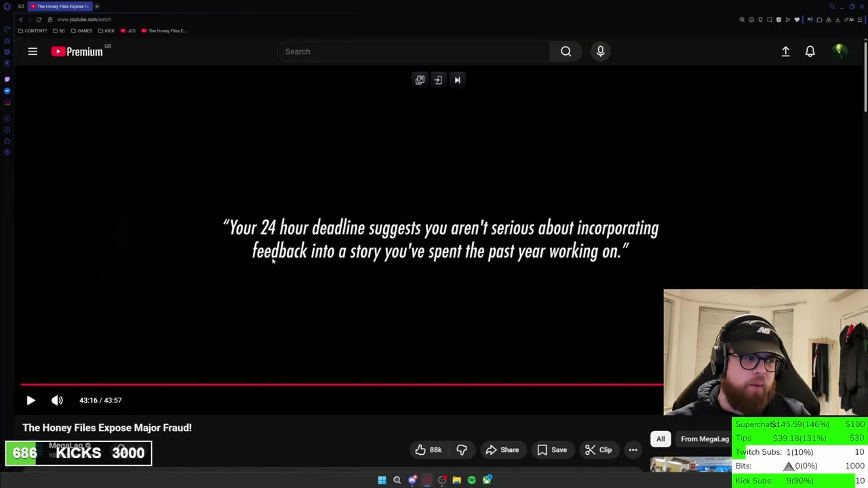868x488 pixels.
Task: Play the paused video
Action: click(31, 401)
